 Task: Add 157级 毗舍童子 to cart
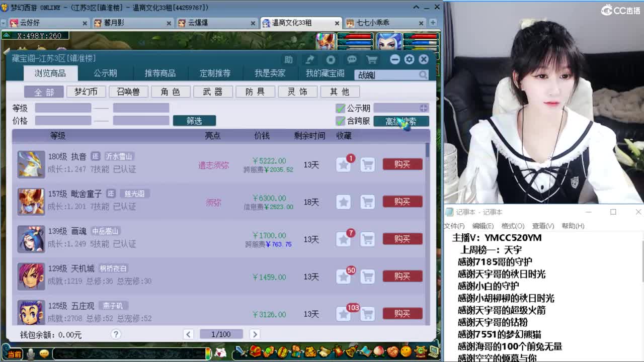pos(368,202)
